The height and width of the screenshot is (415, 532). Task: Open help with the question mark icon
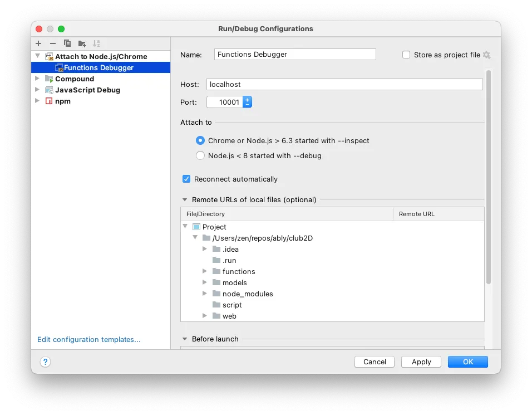pyautogui.click(x=45, y=362)
